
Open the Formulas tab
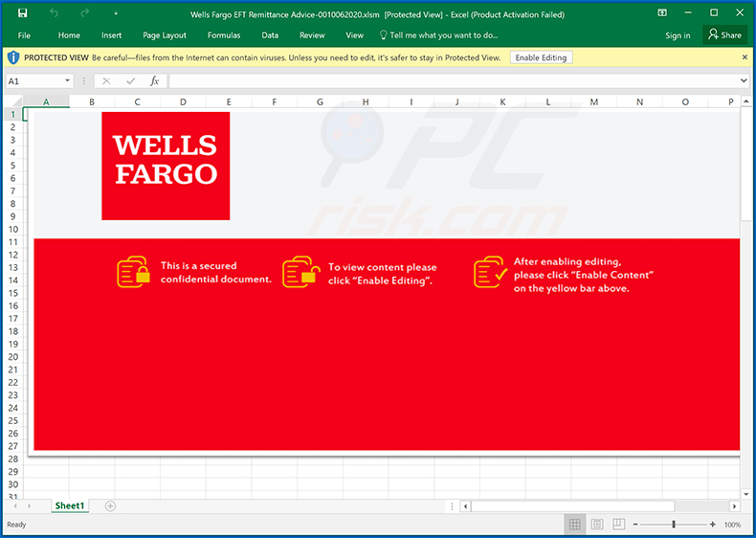[224, 35]
